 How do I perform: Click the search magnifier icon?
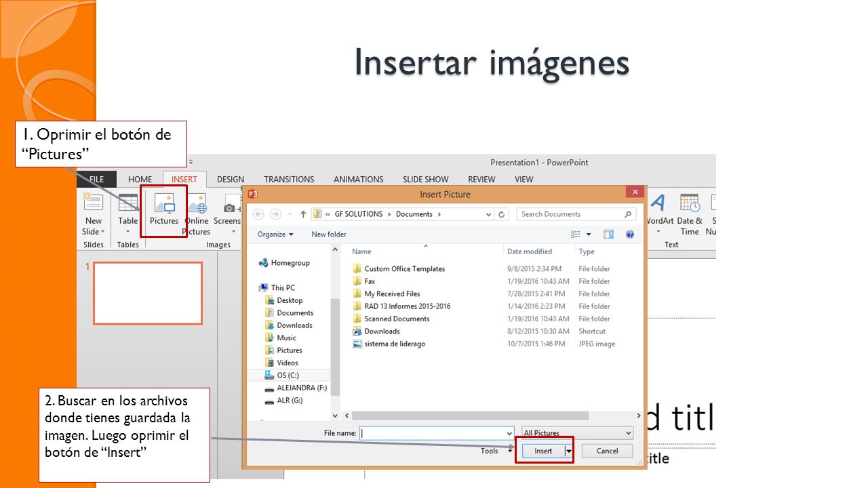coord(628,214)
